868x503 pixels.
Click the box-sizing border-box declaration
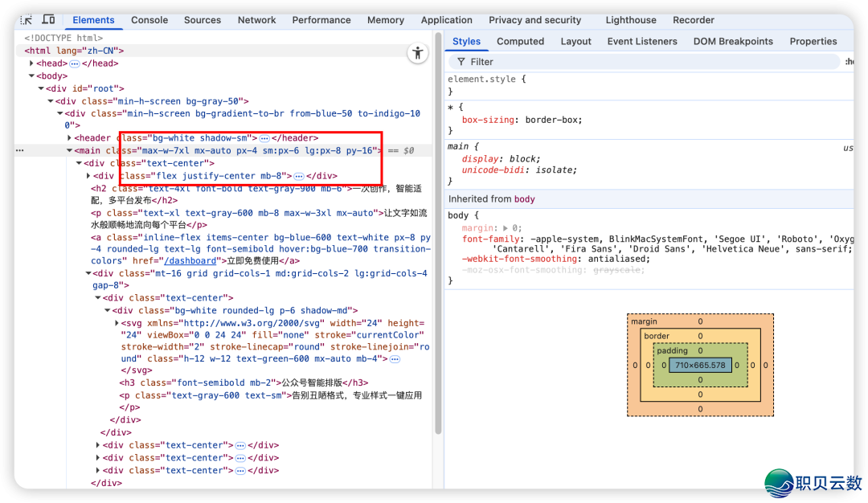pyautogui.click(x=522, y=120)
